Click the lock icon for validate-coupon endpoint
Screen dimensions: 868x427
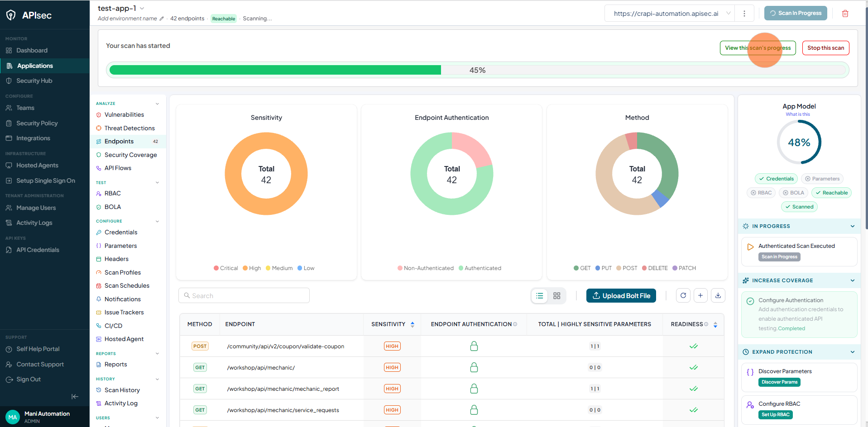point(474,346)
